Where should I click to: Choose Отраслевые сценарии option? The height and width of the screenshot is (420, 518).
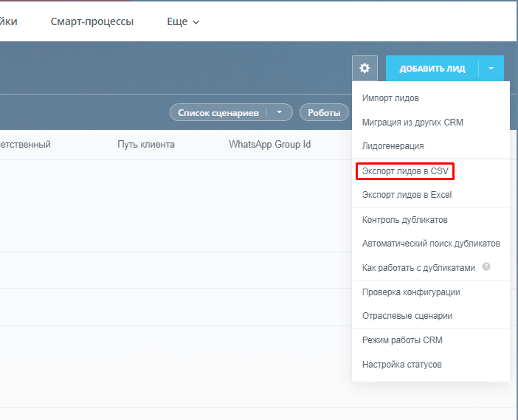[407, 315]
